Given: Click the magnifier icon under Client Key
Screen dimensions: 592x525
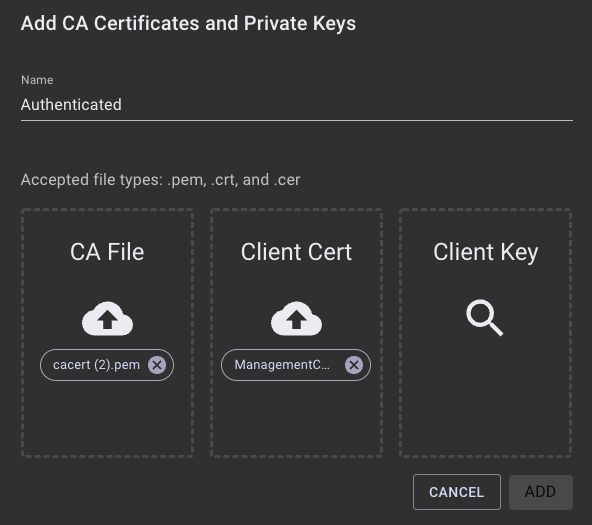Looking at the screenshot, I should [485, 318].
